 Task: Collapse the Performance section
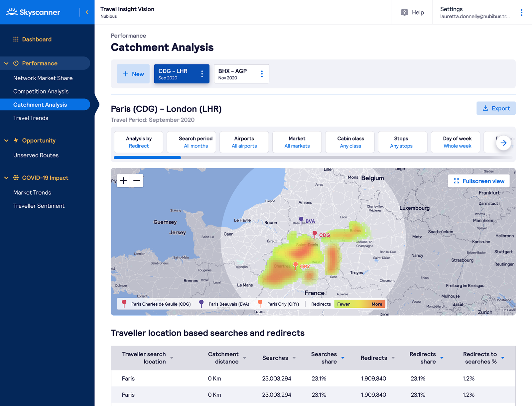pos(6,63)
